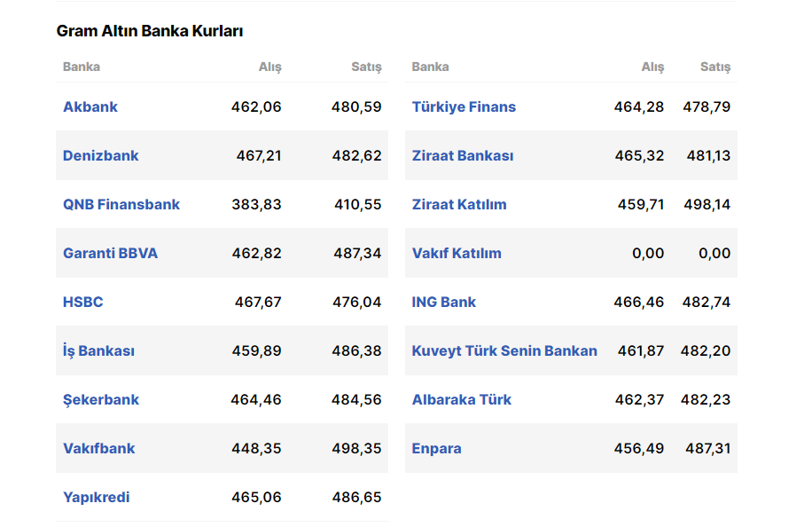The image size is (812, 527).
Task: Open the Denizbank link
Action: (100, 155)
